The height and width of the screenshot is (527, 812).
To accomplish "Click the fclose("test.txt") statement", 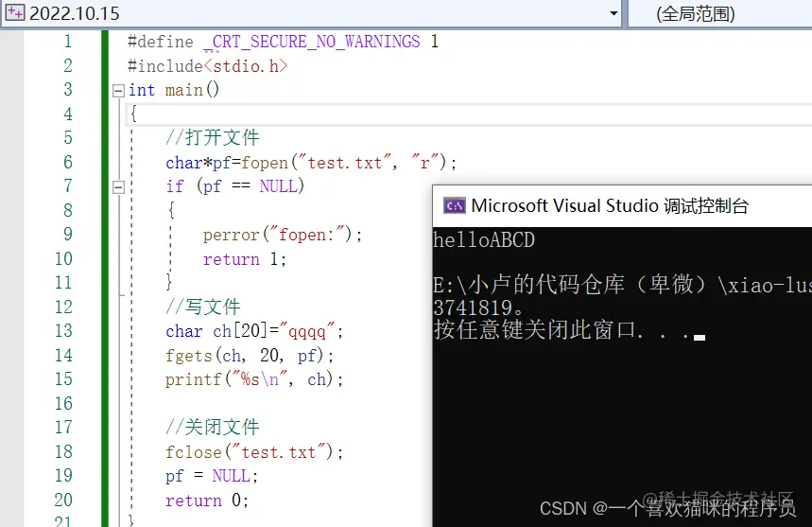I will click(x=253, y=452).
